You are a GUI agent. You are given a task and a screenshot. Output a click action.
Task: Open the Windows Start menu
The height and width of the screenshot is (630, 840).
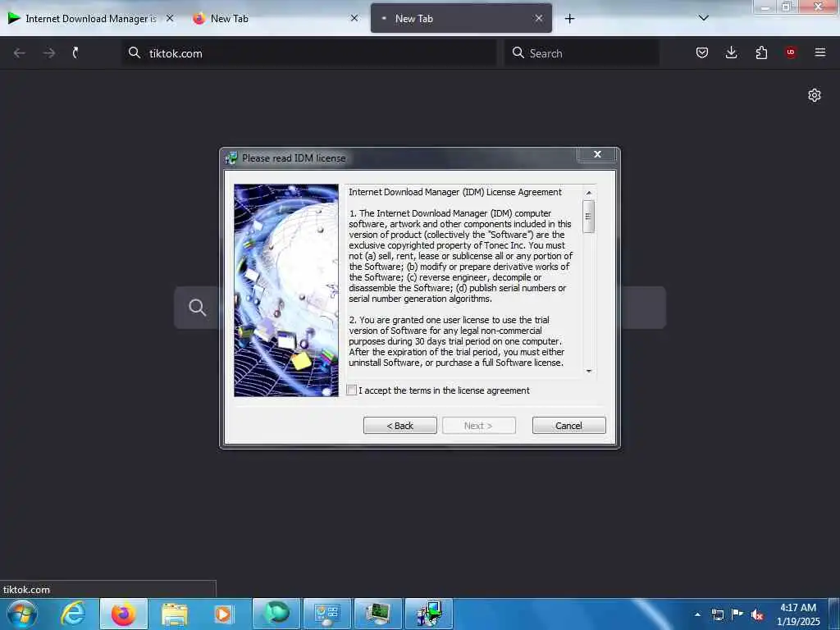point(22,614)
